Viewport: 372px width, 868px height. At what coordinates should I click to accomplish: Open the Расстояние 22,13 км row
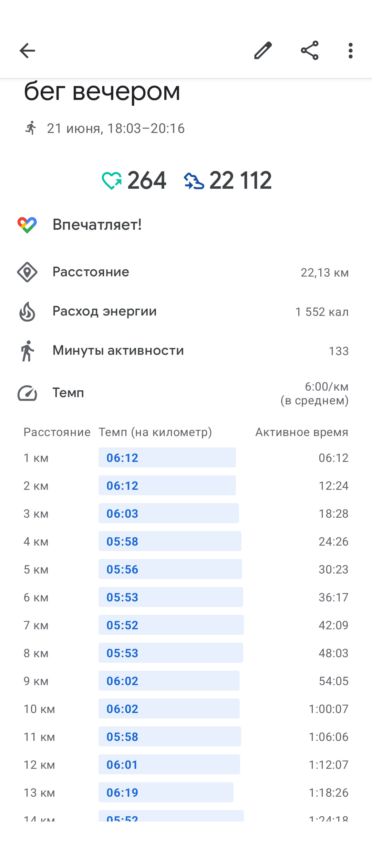(x=186, y=272)
